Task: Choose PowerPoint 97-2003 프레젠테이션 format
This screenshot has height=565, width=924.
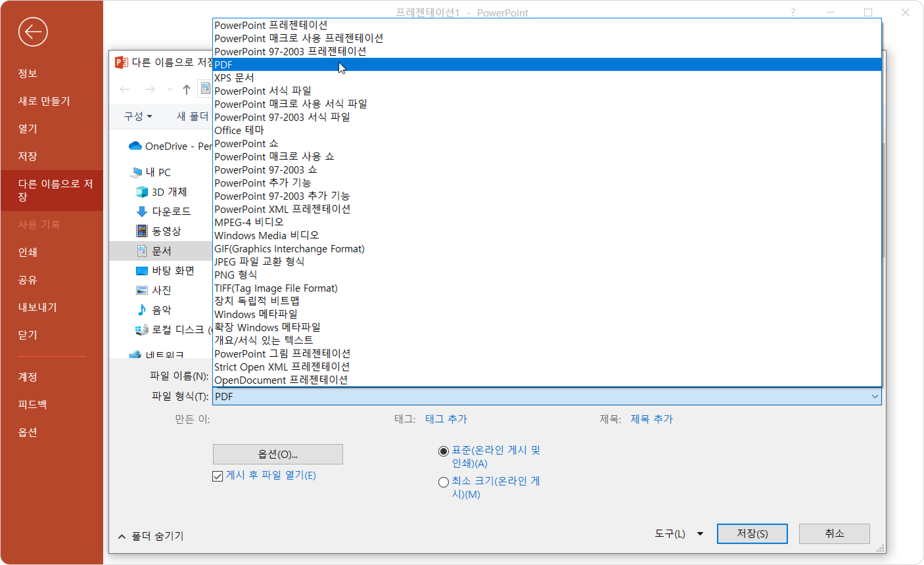Action: [547, 51]
